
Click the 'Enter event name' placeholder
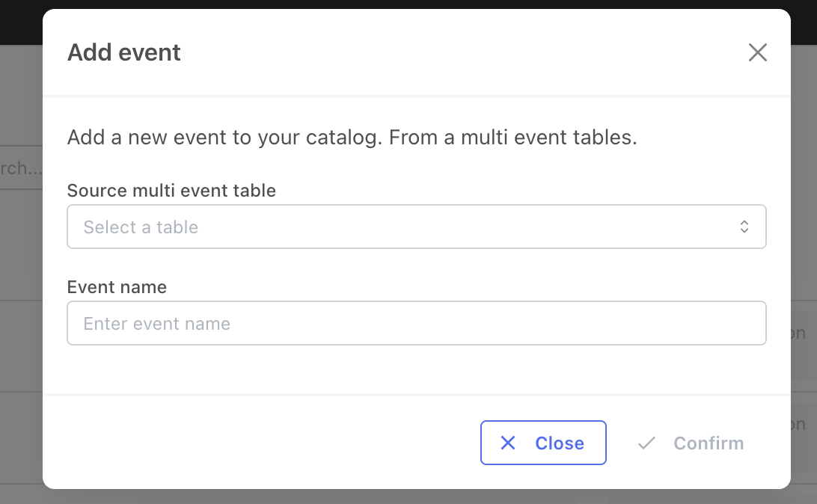(x=156, y=324)
